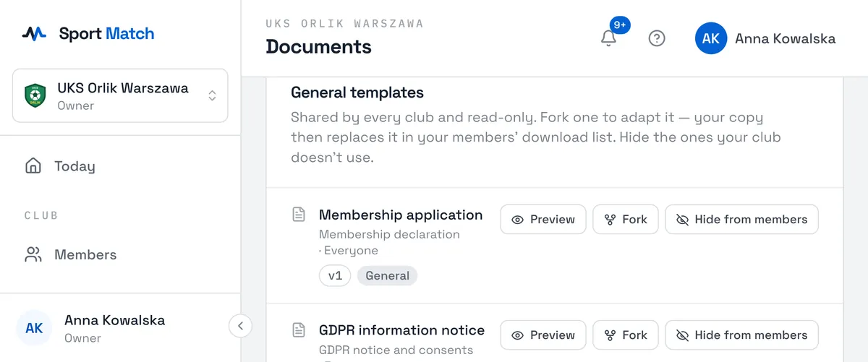Click the UKS Orlik Warszawa club crest
Viewport: 868px width, 362px height.
coord(35,95)
